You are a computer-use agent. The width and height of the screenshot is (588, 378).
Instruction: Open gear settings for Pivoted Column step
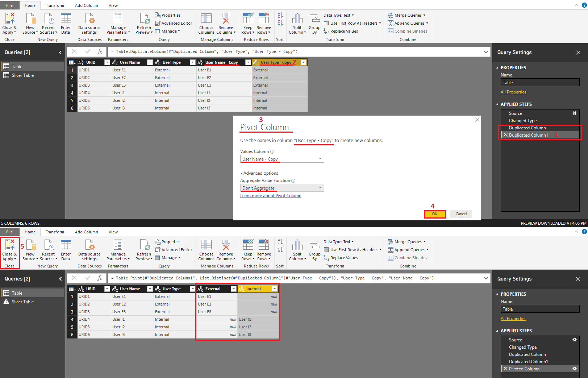coord(574,369)
